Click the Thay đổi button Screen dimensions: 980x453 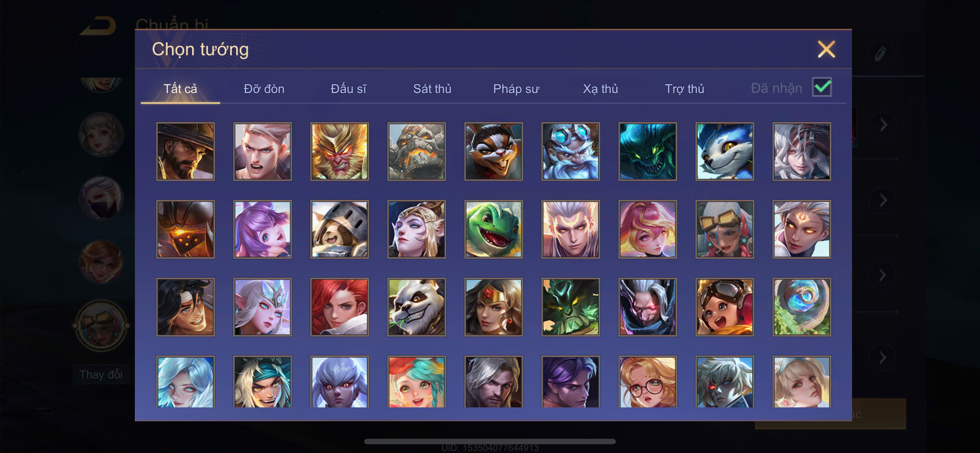101,375
